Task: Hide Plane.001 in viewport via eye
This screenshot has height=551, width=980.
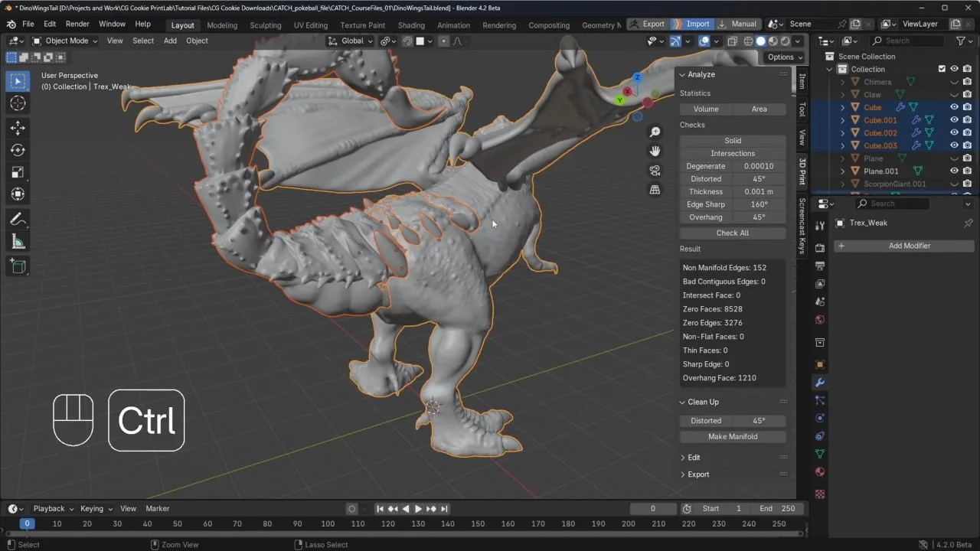Action: click(x=954, y=171)
